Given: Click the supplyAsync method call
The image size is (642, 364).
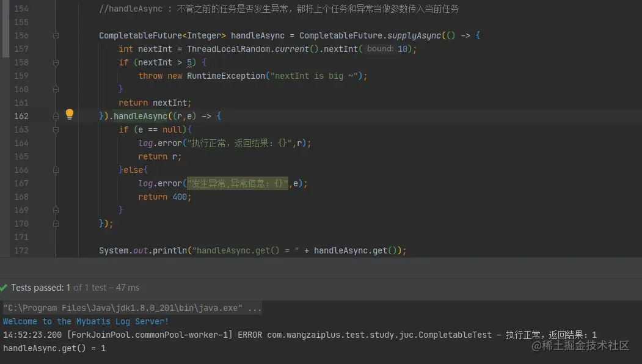Looking at the screenshot, I should [x=414, y=35].
